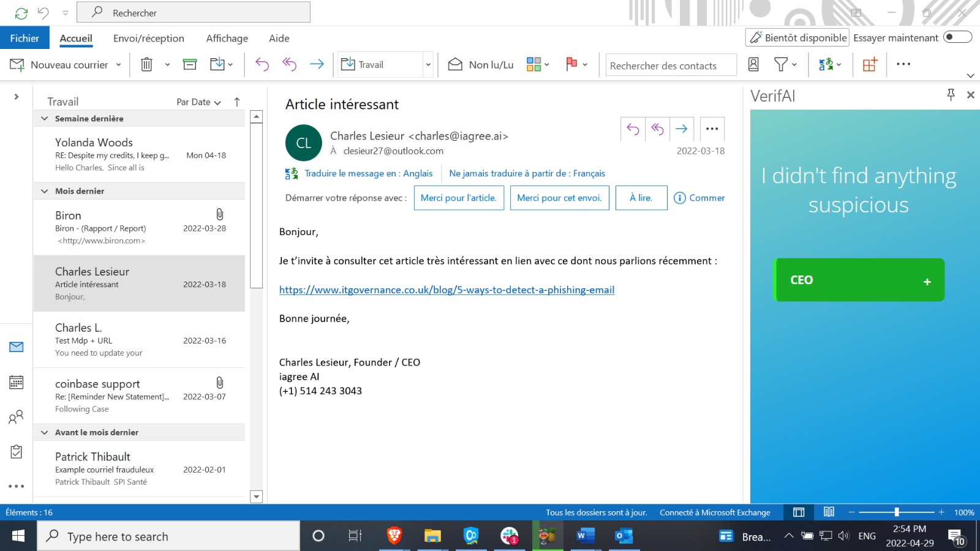Image resolution: width=980 pixels, height=551 pixels.
Task: Open the Yolanda Woods email
Action: point(139,155)
